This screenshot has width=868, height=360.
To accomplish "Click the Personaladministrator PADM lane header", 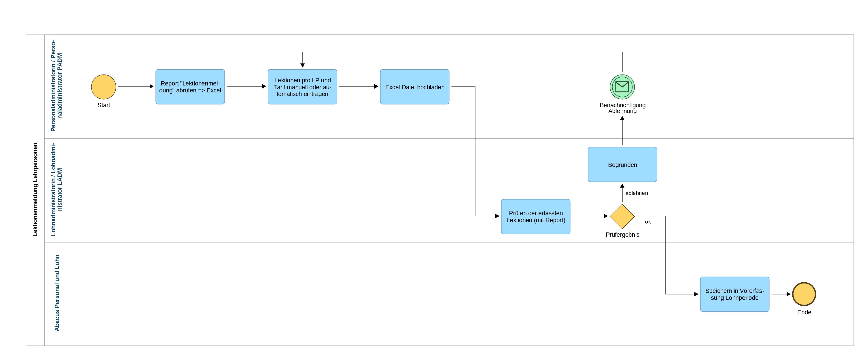I will coord(56,86).
